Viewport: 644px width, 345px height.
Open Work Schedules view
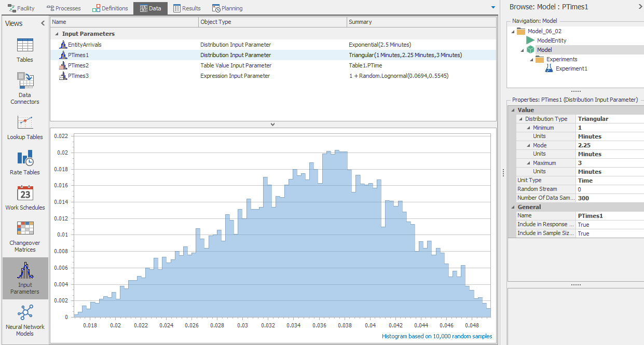25,198
